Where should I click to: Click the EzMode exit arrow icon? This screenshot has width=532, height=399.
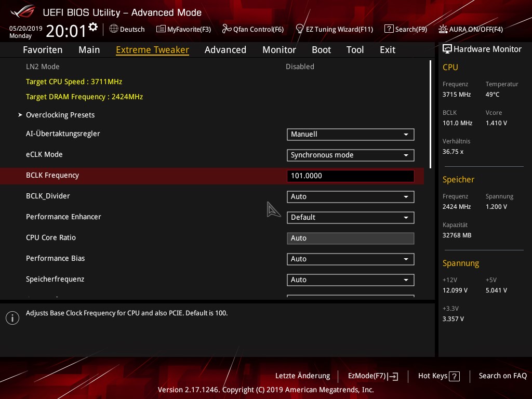[393, 376]
